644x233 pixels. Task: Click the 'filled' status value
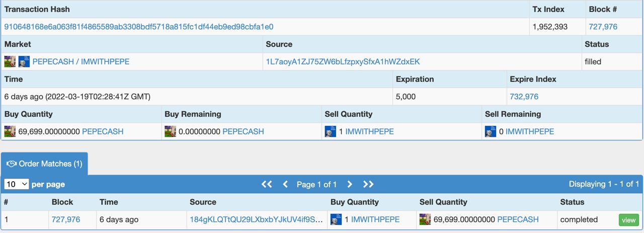(x=593, y=61)
